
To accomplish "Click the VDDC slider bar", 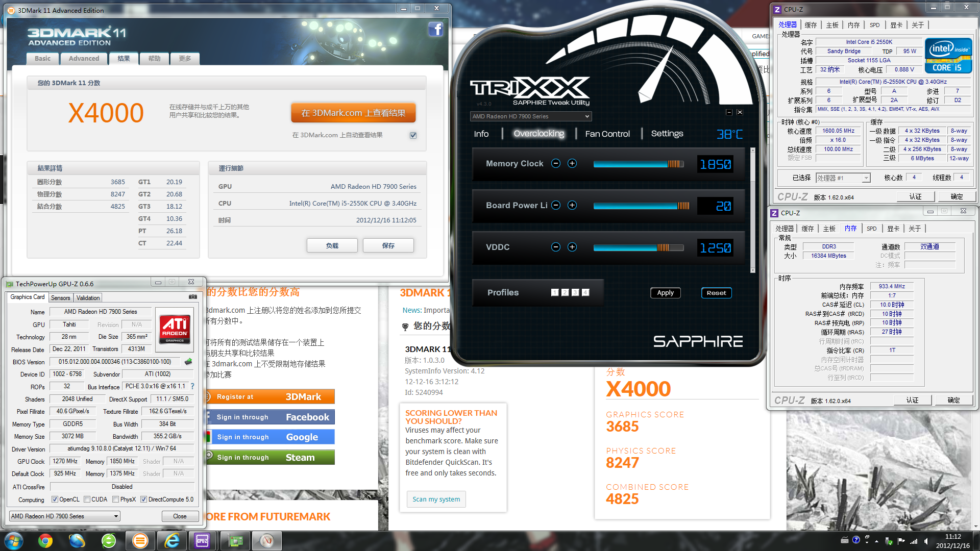I will 639,247.
